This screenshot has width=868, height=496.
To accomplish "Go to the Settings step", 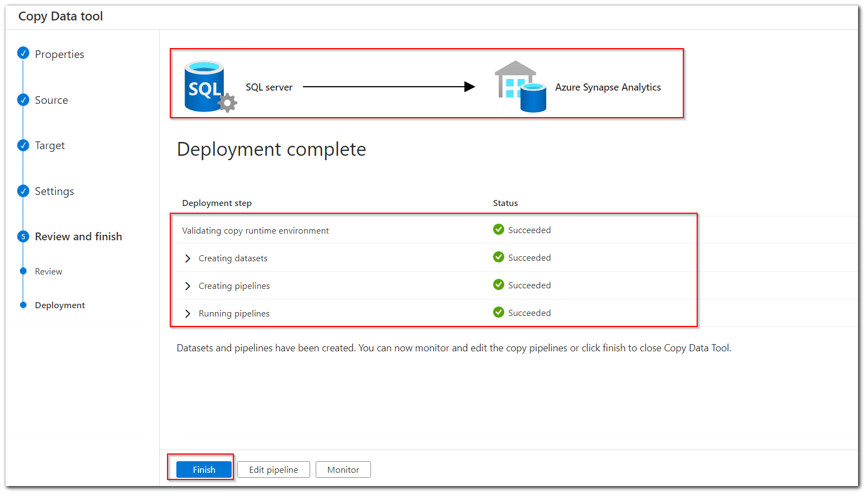I will coord(54,191).
